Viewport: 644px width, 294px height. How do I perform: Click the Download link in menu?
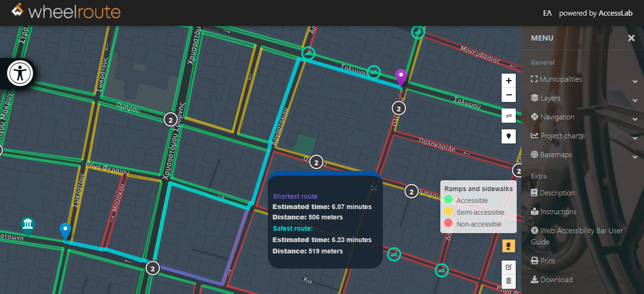point(556,280)
